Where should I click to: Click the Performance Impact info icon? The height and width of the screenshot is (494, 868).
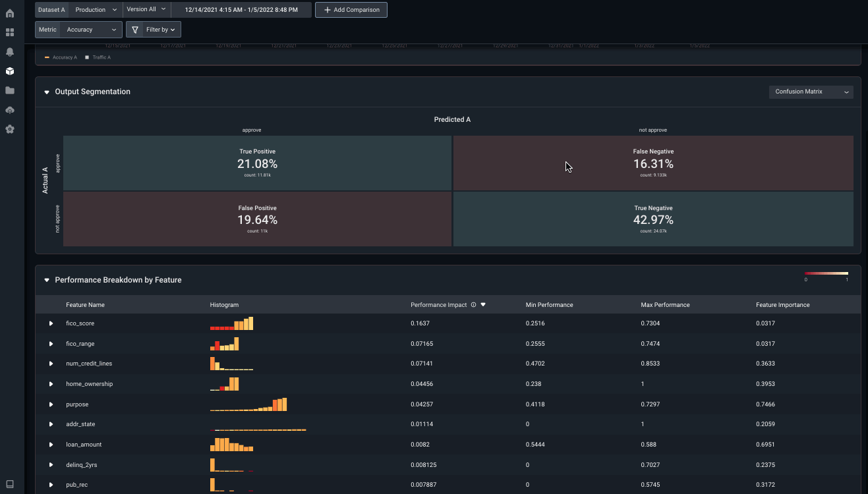pyautogui.click(x=473, y=305)
